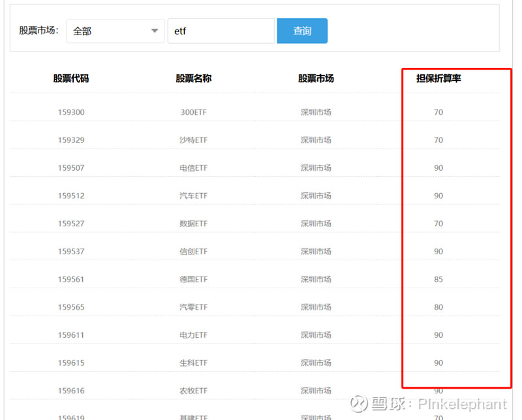Select stock code 159615
Viewport: 522px width, 420px height.
coord(71,363)
